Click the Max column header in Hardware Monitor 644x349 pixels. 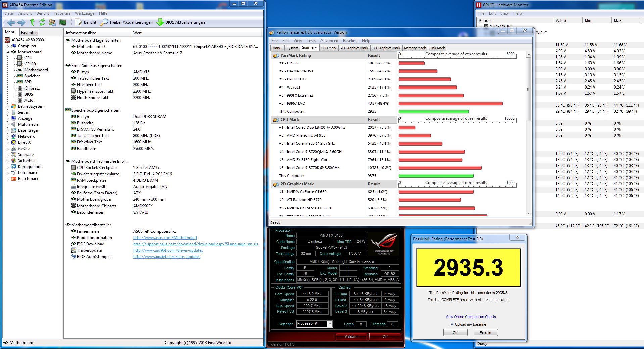(x=626, y=21)
